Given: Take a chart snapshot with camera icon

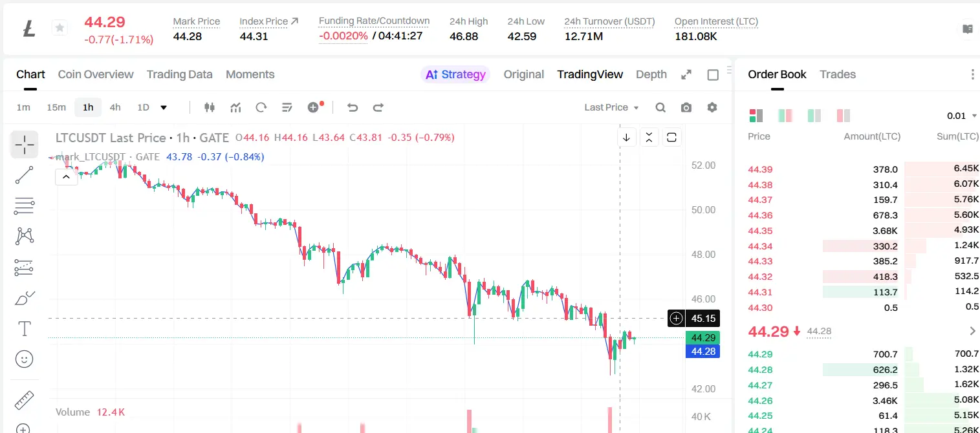Looking at the screenshot, I should pos(686,107).
